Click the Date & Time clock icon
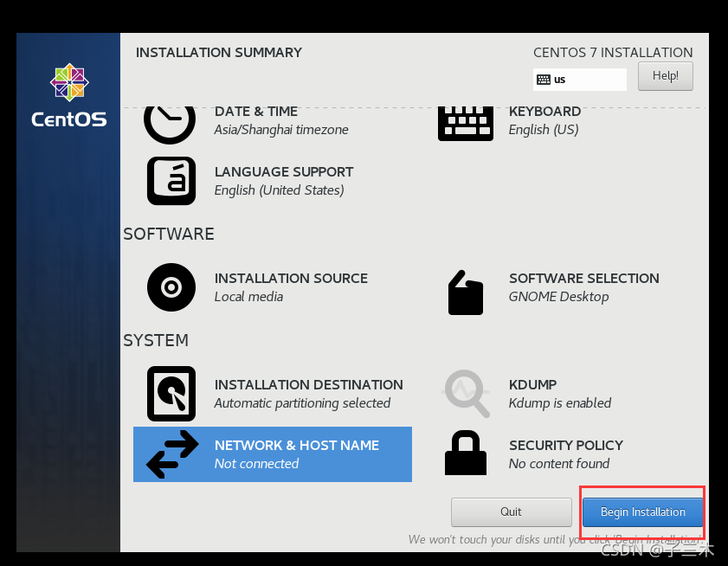Screen dimensions: 728x566 point(170,125)
